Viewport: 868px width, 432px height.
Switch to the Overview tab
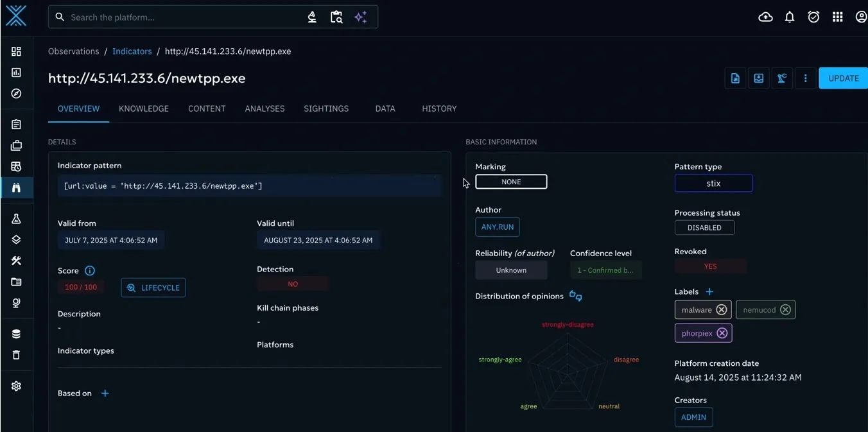pyautogui.click(x=78, y=108)
